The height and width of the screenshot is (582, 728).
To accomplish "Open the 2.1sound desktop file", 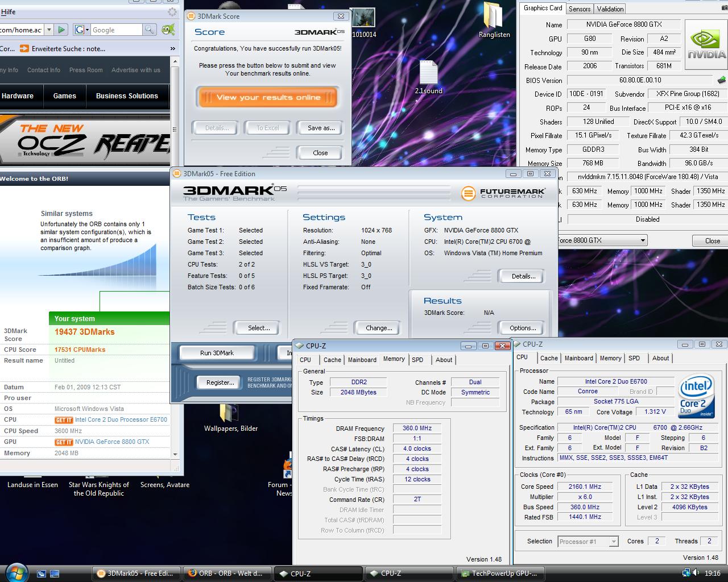I will [x=428, y=77].
